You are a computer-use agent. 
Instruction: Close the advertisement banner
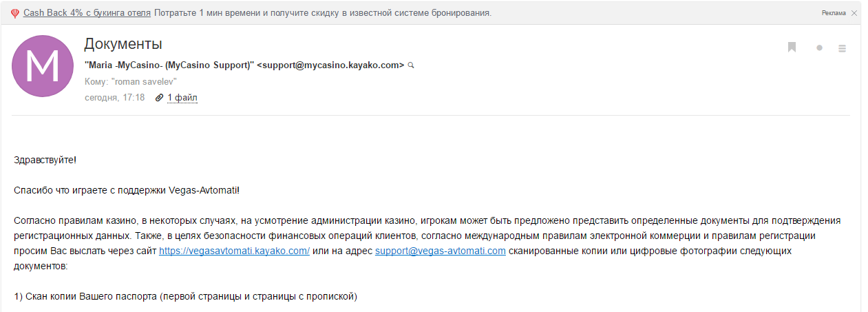tap(854, 13)
